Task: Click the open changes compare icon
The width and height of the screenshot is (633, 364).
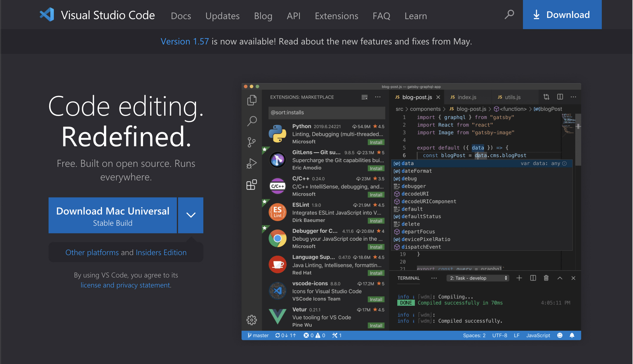Action: tap(546, 97)
